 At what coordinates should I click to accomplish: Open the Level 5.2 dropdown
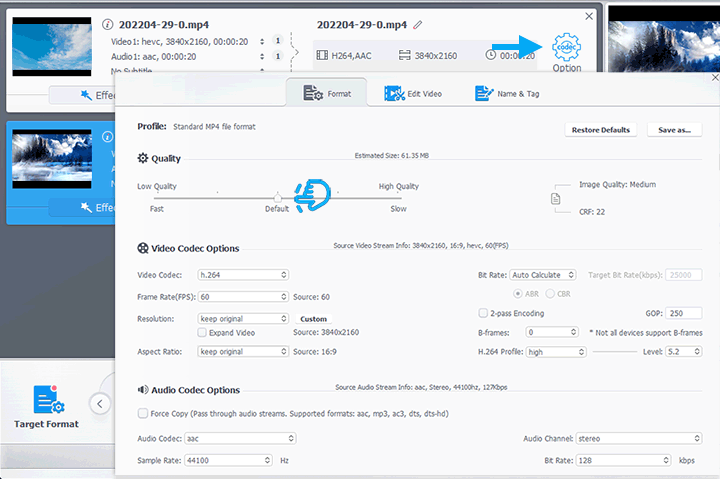coord(684,351)
